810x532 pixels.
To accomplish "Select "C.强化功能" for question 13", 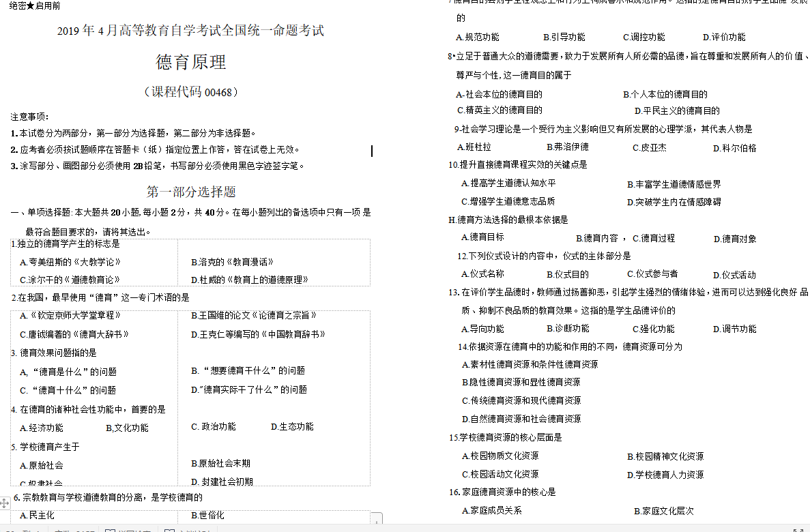I will pyautogui.click(x=654, y=329).
